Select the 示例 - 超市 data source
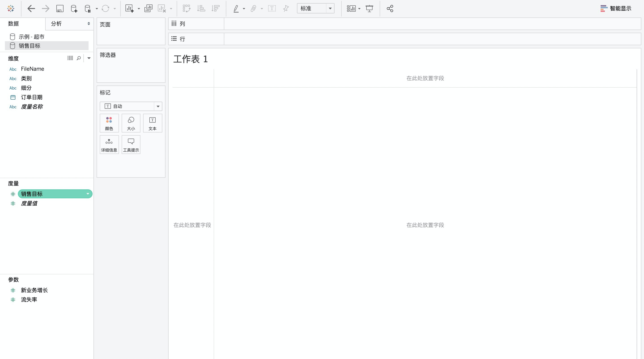Image resolution: width=644 pixels, height=359 pixels. pos(32,37)
